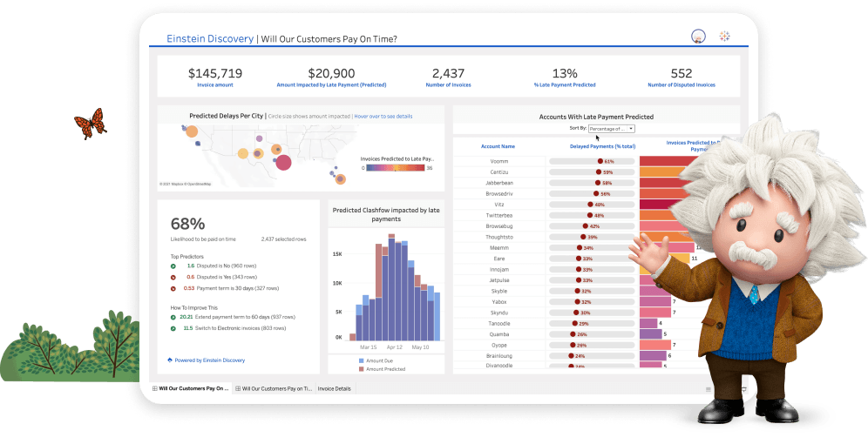Open the Invoice Details tab
868x444 pixels.
tap(334, 388)
